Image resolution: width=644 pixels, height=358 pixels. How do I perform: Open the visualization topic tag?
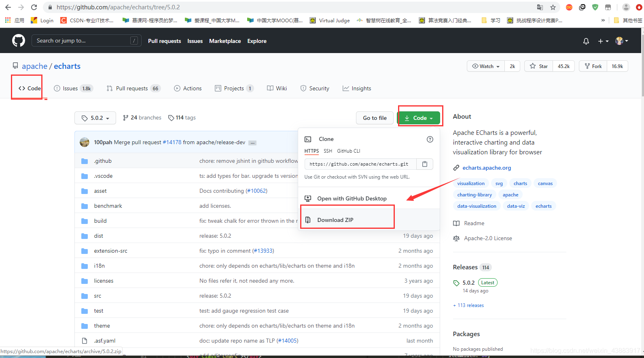click(x=471, y=183)
